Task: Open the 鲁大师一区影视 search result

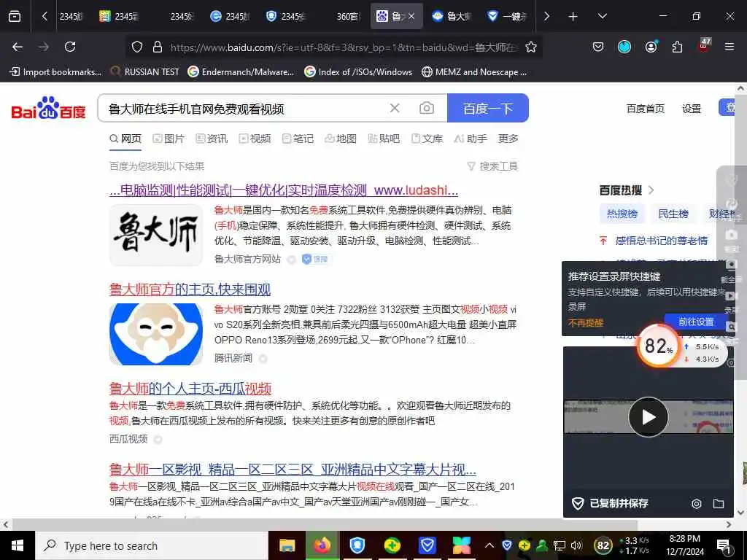Action: pyautogui.click(x=293, y=470)
